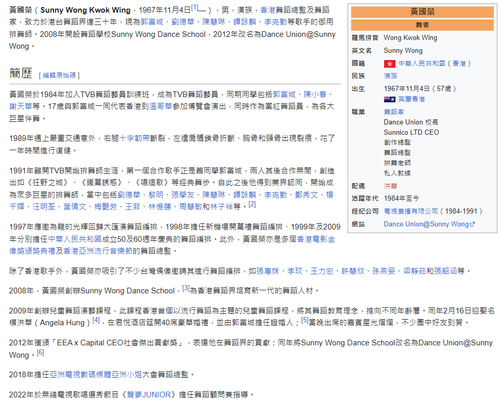Open reference [4] after Angela Hung

(x=96, y=320)
